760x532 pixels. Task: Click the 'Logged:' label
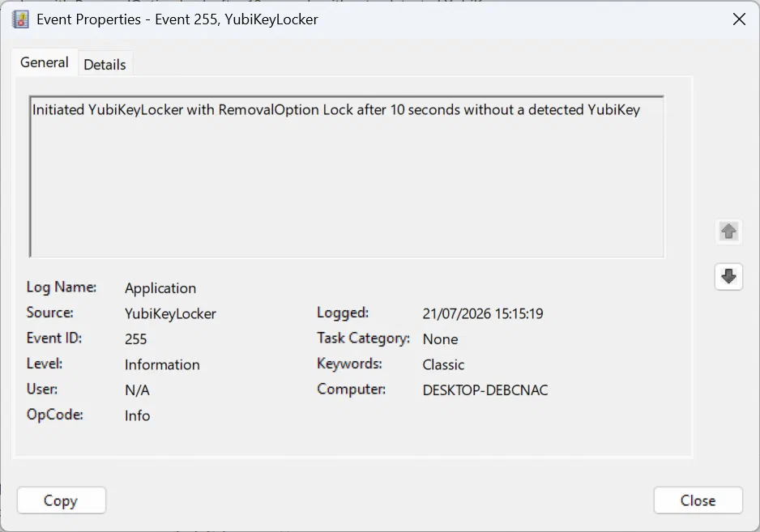[343, 313]
